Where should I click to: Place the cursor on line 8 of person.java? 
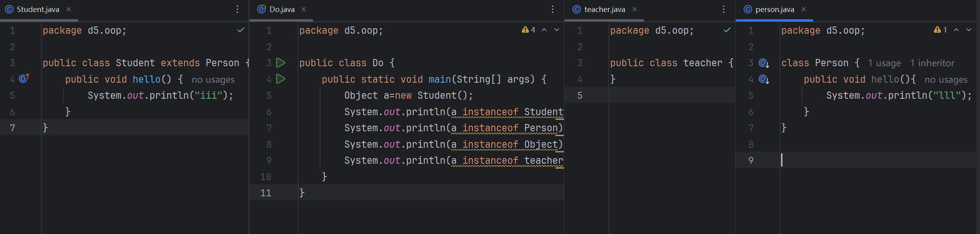(x=843, y=144)
